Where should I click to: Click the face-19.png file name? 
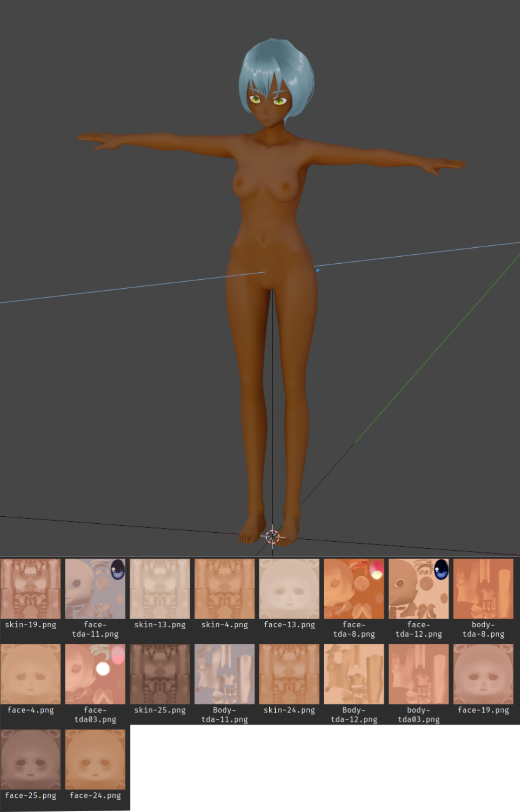tap(483, 710)
